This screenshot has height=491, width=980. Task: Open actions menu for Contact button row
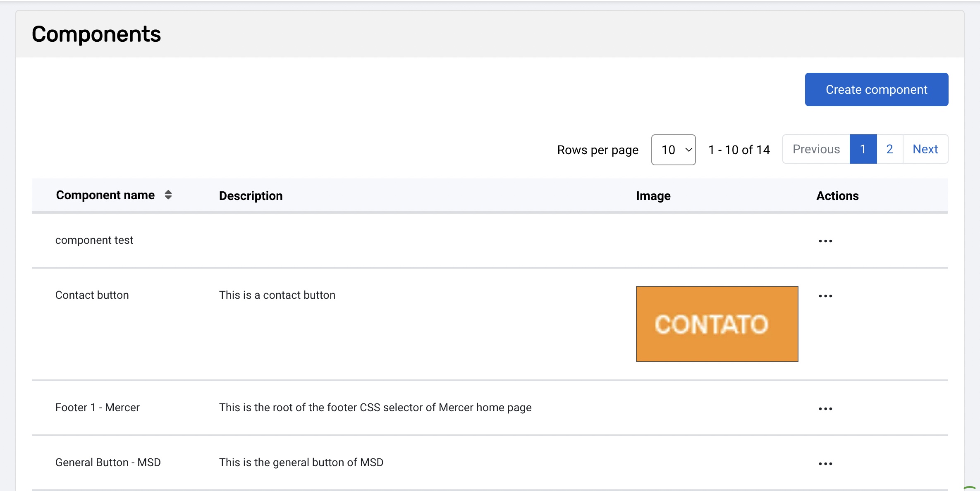[x=825, y=296]
